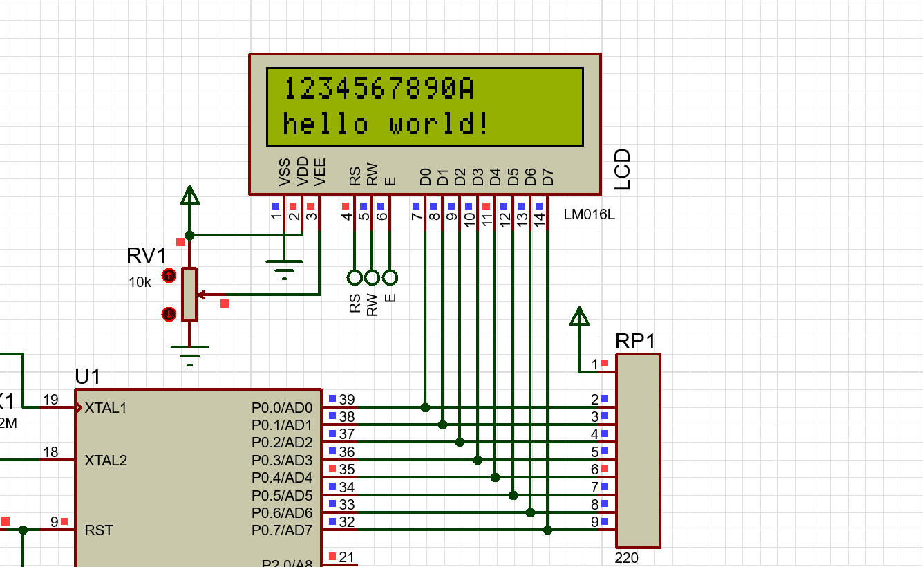This screenshot has width=924, height=567.
Task: Click the U1 reference label
Action: [x=88, y=377]
